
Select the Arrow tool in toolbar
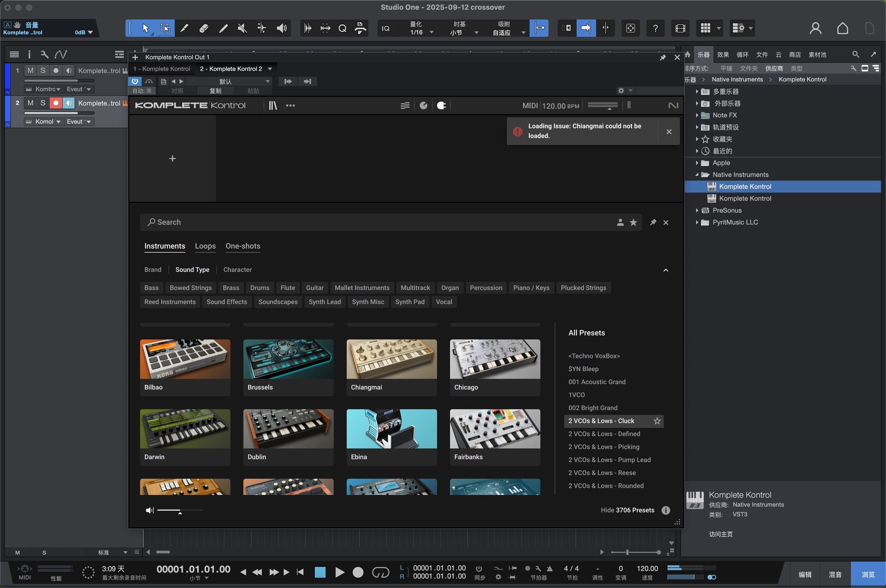(146, 28)
